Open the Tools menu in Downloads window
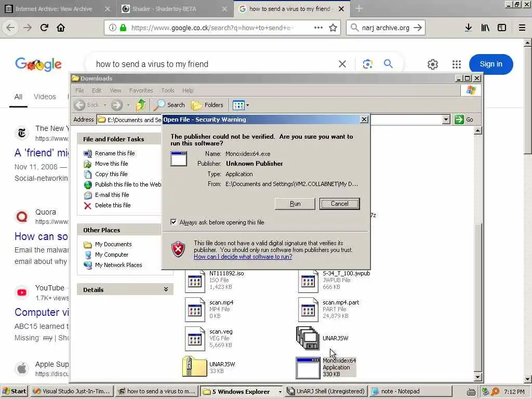This screenshot has height=399, width=532. (x=168, y=90)
